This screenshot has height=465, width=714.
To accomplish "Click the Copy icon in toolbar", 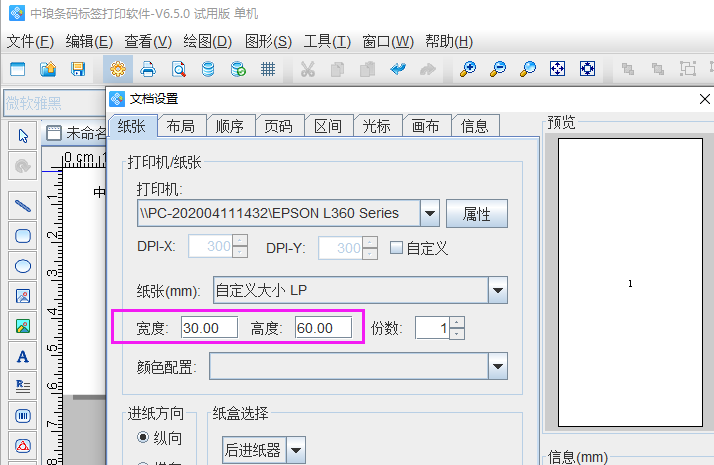I will click(x=337, y=69).
